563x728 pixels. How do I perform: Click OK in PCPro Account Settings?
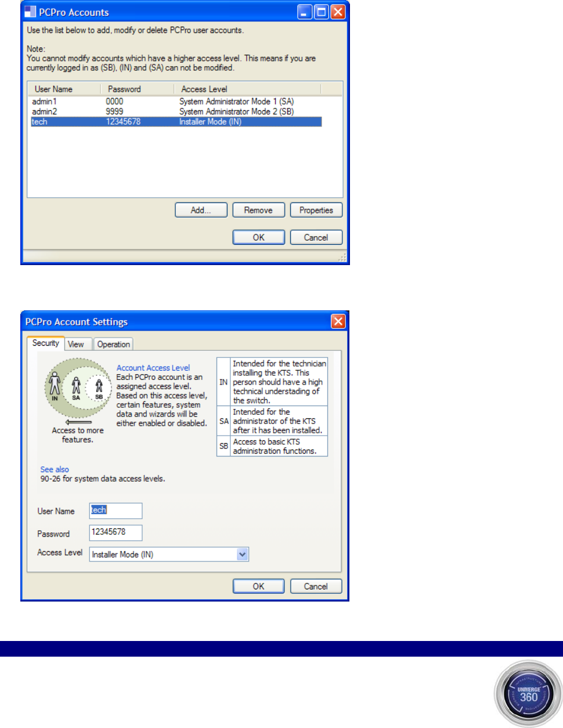point(258,586)
